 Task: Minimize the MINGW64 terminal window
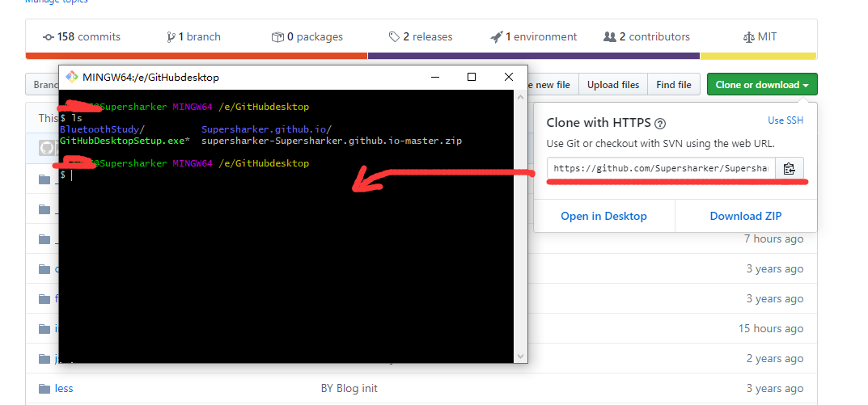click(436, 77)
